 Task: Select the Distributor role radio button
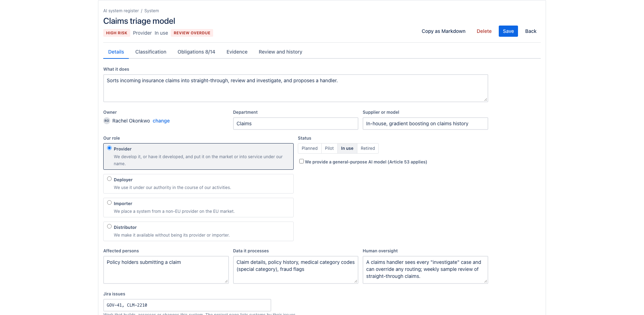tap(110, 226)
